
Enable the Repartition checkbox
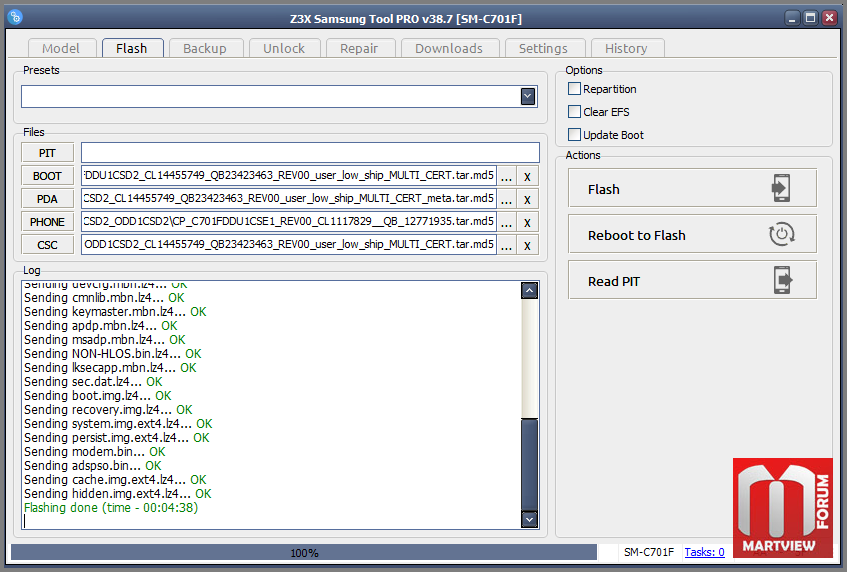tap(574, 89)
